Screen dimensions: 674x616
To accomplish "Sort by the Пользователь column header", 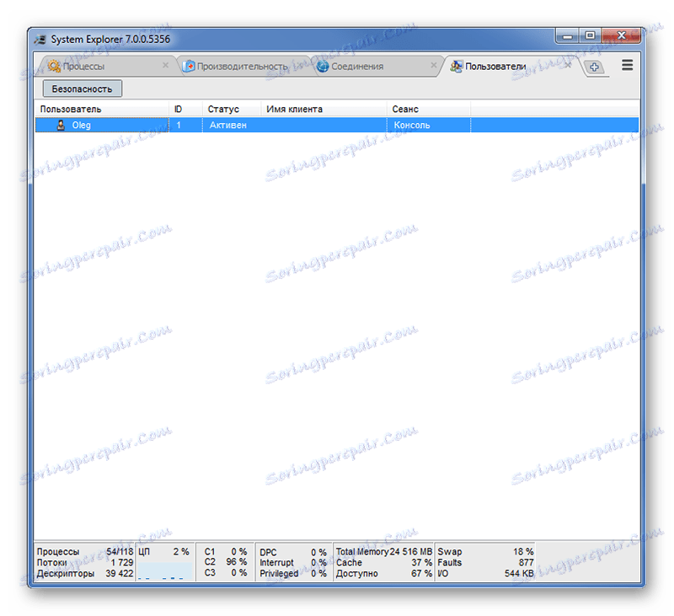I will coord(101,110).
